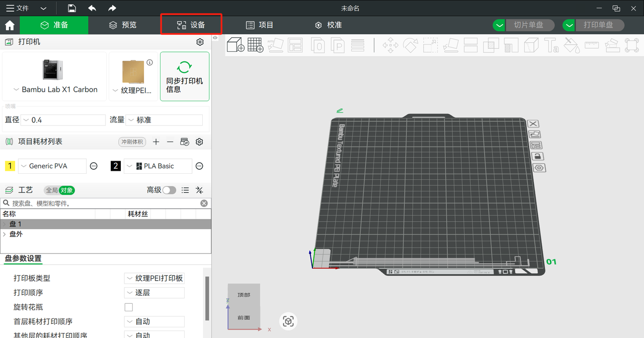Click the plate auto-orient icon beside bed
Image resolution: width=644 pixels, height=338 pixels.
(x=534, y=134)
